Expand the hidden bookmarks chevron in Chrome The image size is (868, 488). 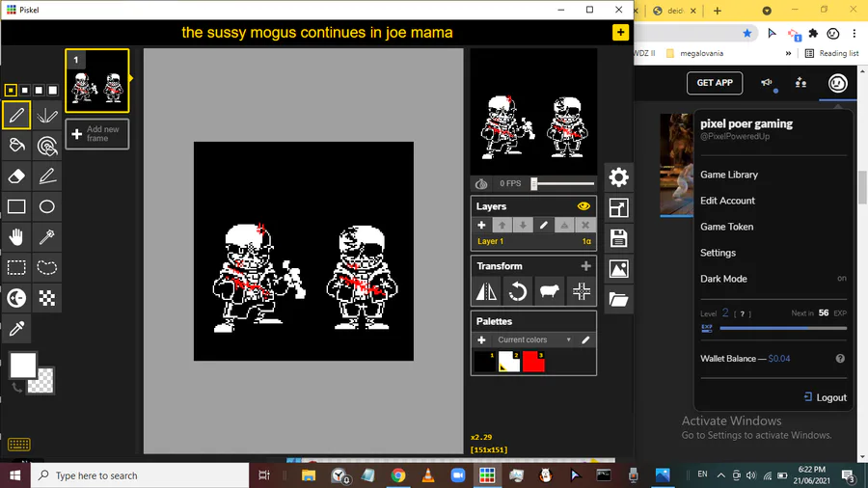click(x=788, y=53)
